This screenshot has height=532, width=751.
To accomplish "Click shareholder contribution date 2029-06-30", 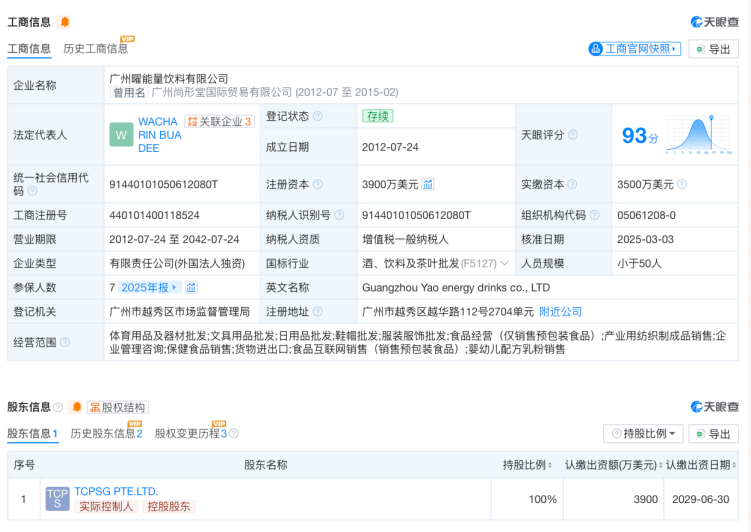I will coord(701,499).
